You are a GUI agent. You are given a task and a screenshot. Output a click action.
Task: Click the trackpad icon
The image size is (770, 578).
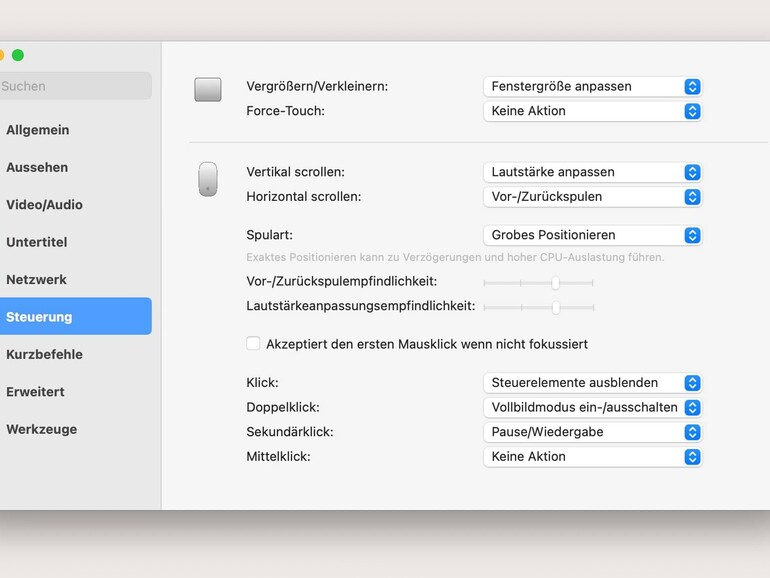[x=207, y=90]
